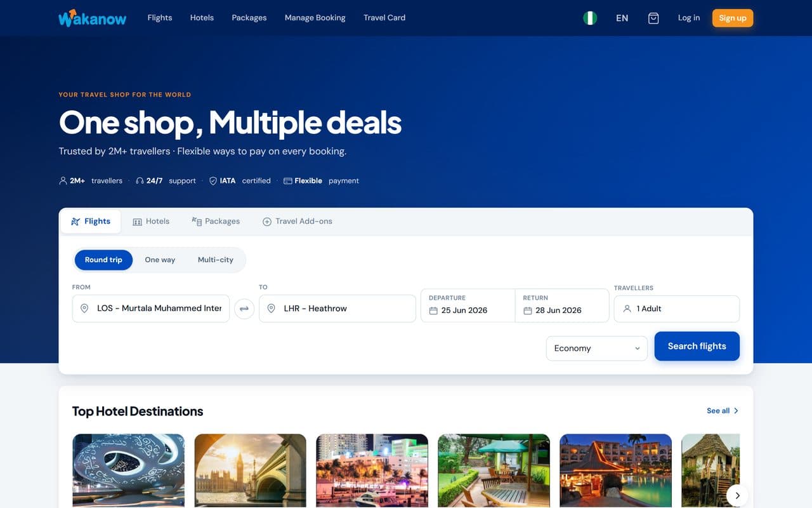Image resolution: width=812 pixels, height=508 pixels.
Task: Click the Nigeria flag country selector
Action: click(590, 18)
